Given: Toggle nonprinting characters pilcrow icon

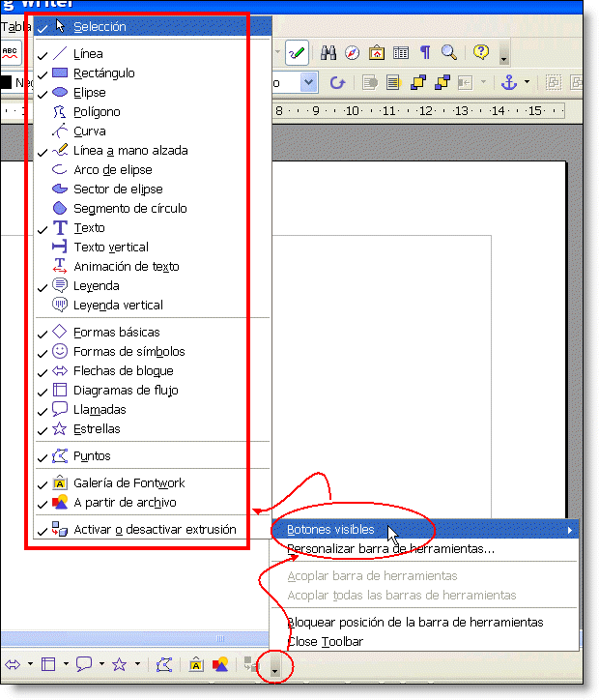Looking at the screenshot, I should 425,53.
